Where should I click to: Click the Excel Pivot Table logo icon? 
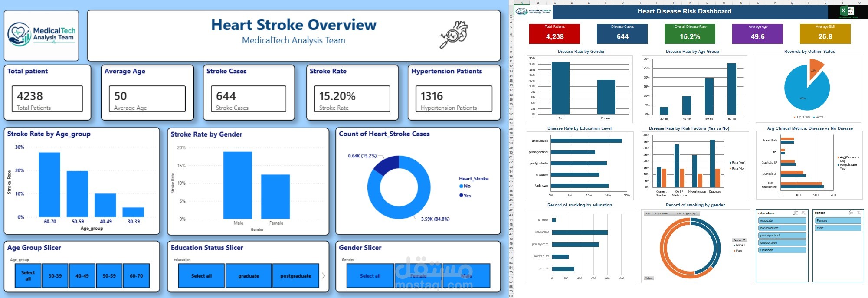847,12
